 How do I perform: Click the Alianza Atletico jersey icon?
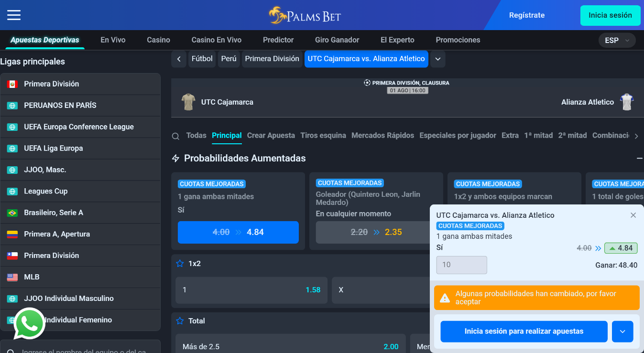626,102
